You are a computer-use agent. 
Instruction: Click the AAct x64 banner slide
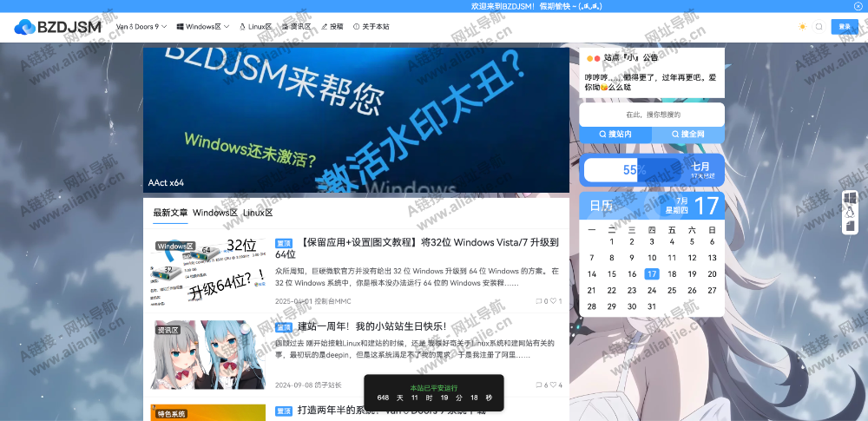click(356, 120)
